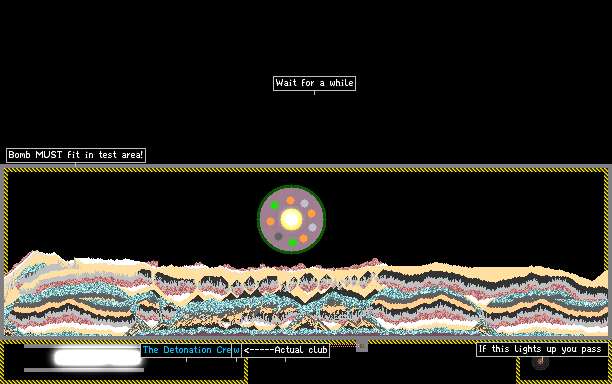The image size is (612, 384).
Task: Click the small gray box below the test area
Action: tap(362, 345)
